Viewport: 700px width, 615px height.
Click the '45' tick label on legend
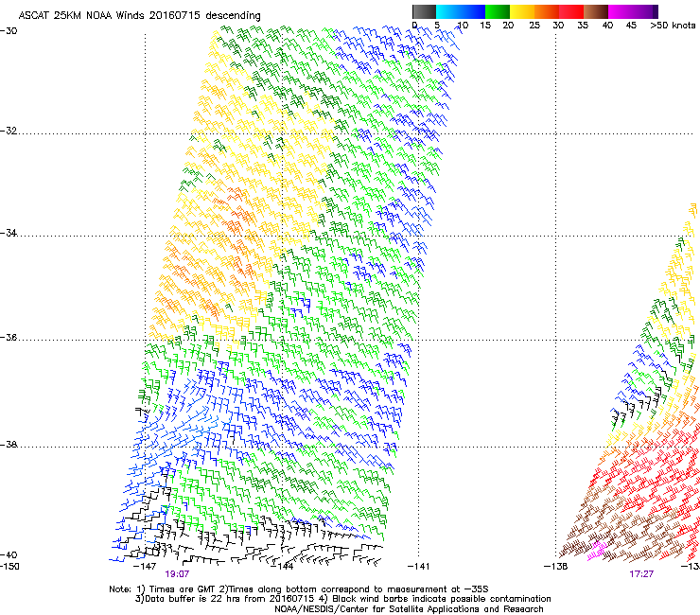pyautogui.click(x=631, y=26)
